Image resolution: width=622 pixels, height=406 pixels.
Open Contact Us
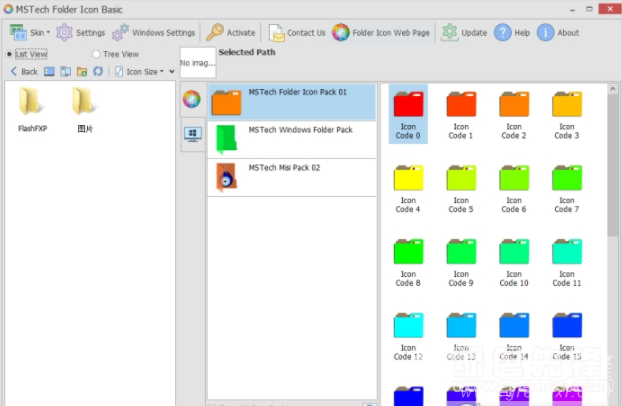coord(297,33)
